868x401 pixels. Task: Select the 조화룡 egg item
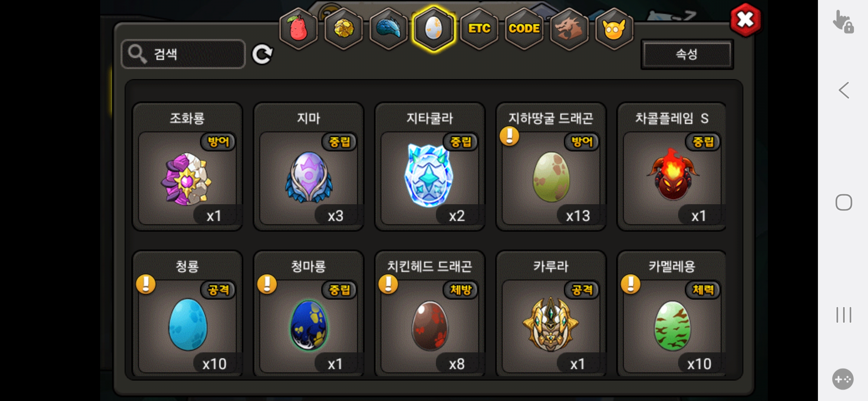pos(187,166)
